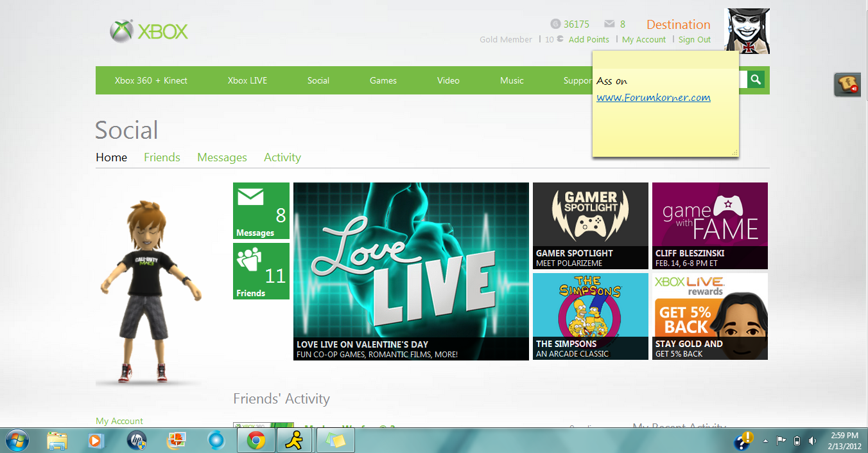Viewport: 868px width, 453px height.
Task: Click the Destination gamertag name
Action: tap(678, 24)
